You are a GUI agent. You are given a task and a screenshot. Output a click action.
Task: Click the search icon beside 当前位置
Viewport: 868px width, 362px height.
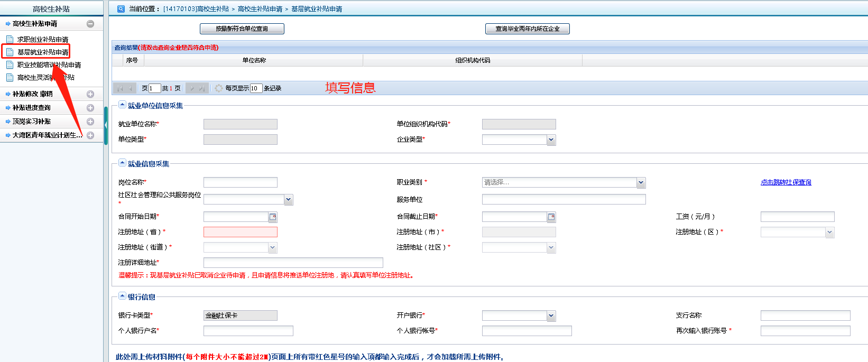121,8
